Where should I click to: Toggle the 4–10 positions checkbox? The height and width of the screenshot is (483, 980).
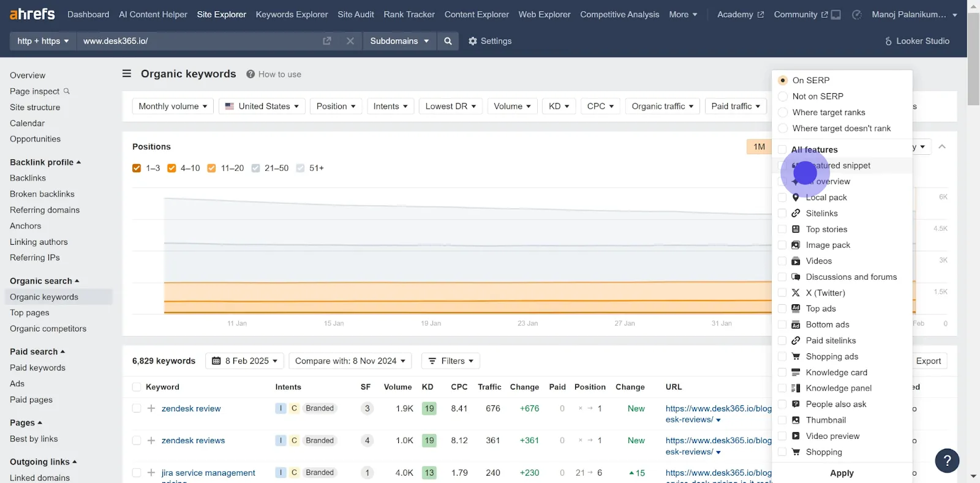(171, 168)
